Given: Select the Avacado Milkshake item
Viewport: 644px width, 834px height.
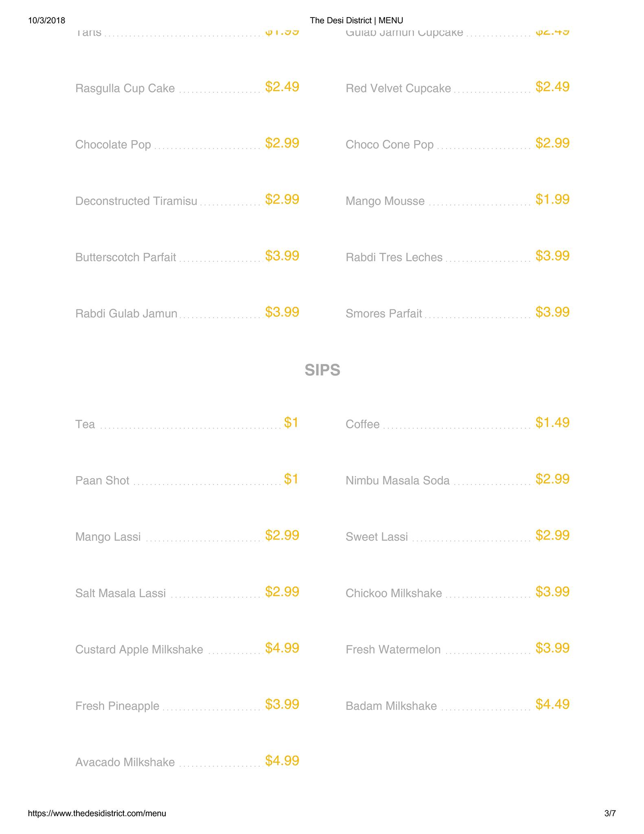Looking at the screenshot, I should click(125, 762).
